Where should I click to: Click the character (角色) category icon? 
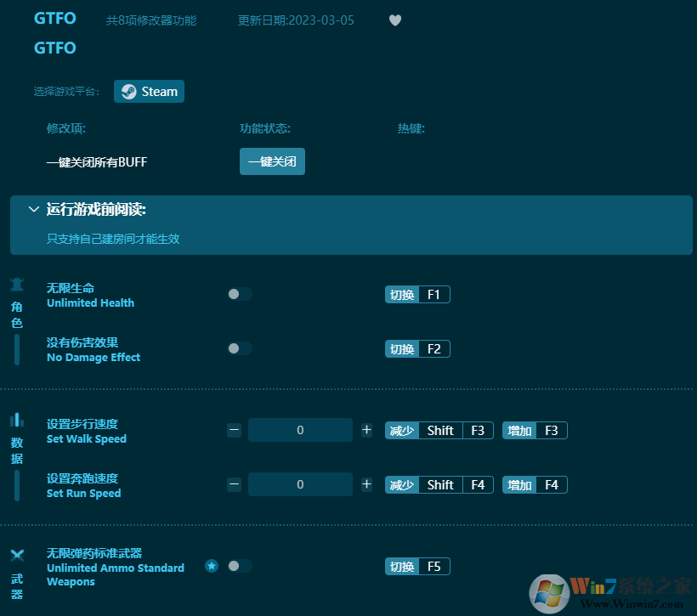pos(17,285)
